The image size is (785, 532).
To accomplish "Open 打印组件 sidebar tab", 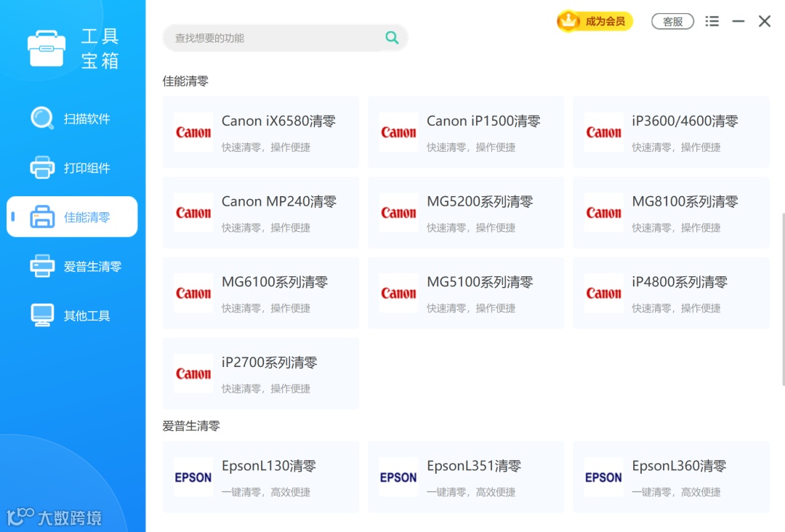I will point(72,168).
